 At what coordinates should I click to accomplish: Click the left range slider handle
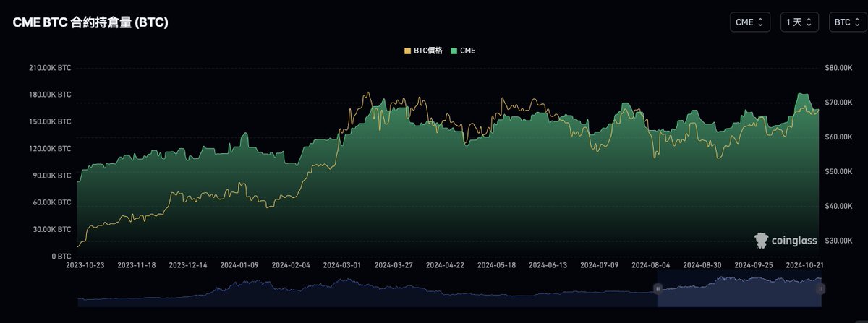658,288
